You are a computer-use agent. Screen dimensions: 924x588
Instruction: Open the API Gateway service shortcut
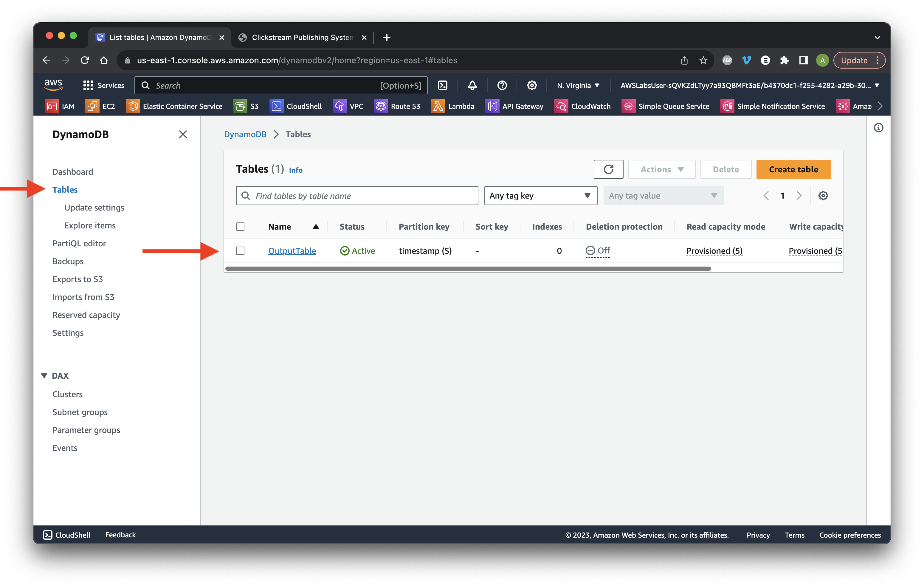pos(514,106)
